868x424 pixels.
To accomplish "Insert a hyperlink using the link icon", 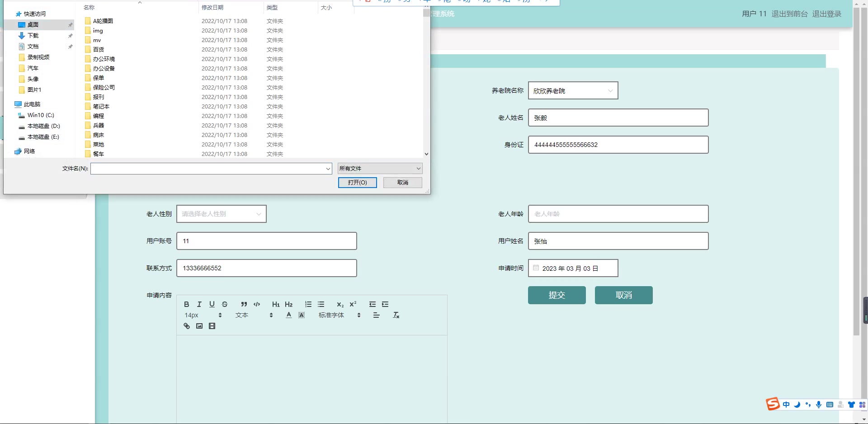I will point(186,326).
